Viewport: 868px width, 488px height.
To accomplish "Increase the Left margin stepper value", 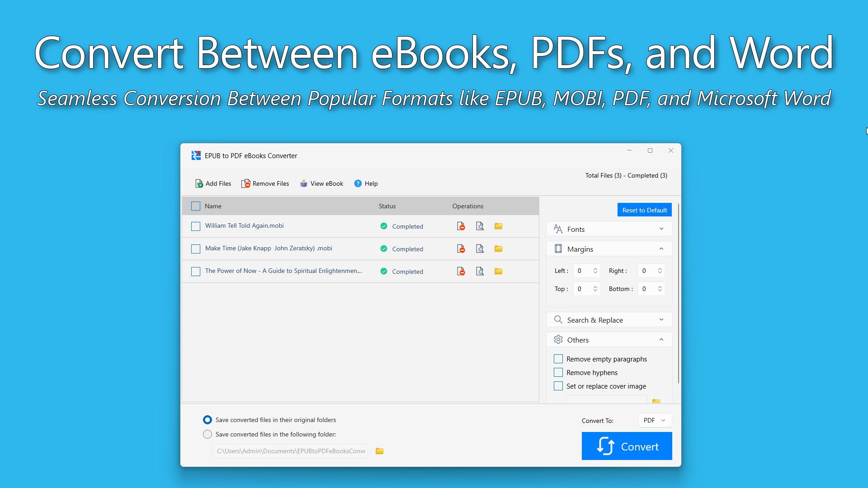I will pos(595,268).
